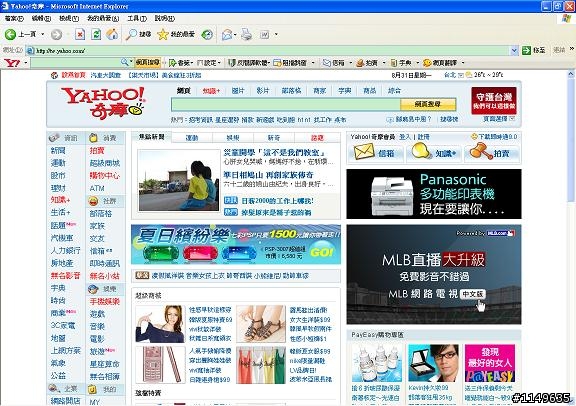
Task: Open 股市 link in left sidebar
Action: (58, 176)
